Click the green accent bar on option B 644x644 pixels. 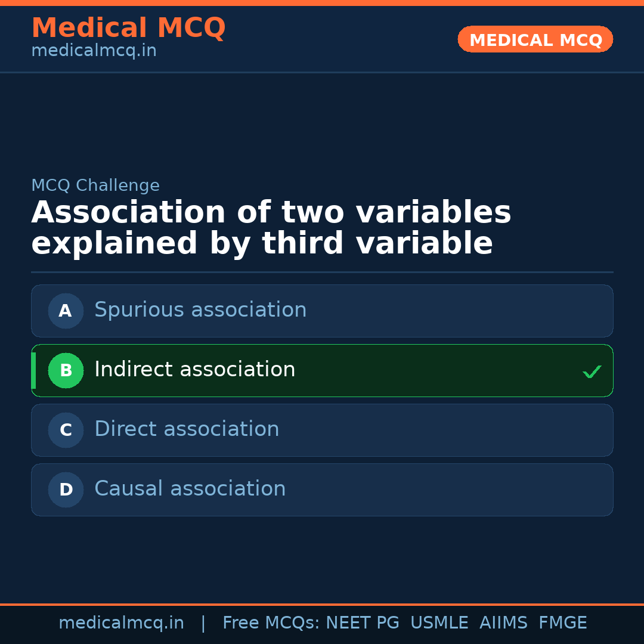[x=33, y=370]
